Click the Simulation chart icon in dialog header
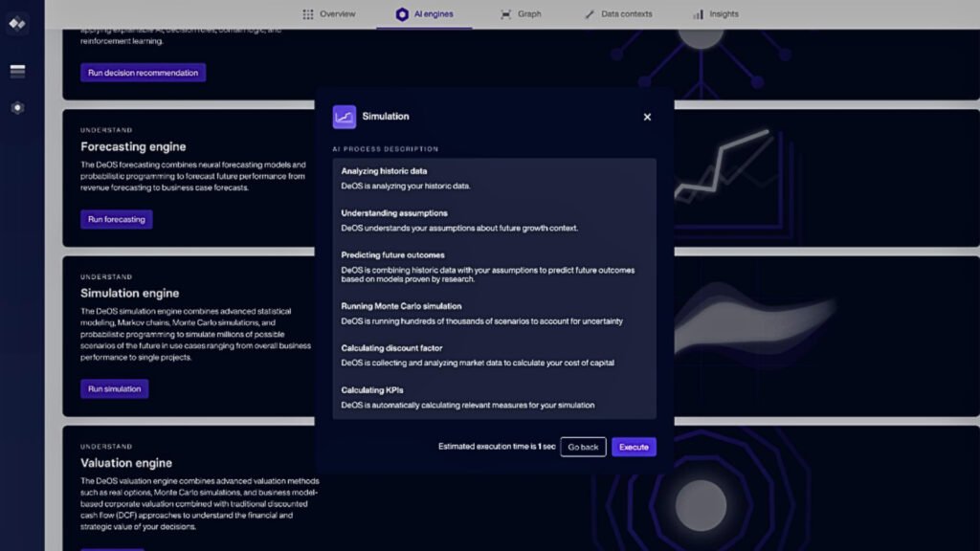The height and width of the screenshot is (551, 980). (x=344, y=117)
